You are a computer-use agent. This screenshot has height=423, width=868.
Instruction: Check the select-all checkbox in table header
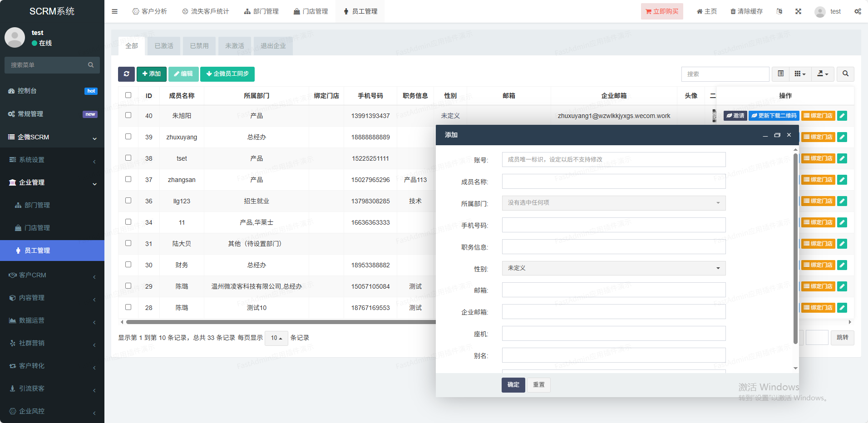tap(128, 95)
